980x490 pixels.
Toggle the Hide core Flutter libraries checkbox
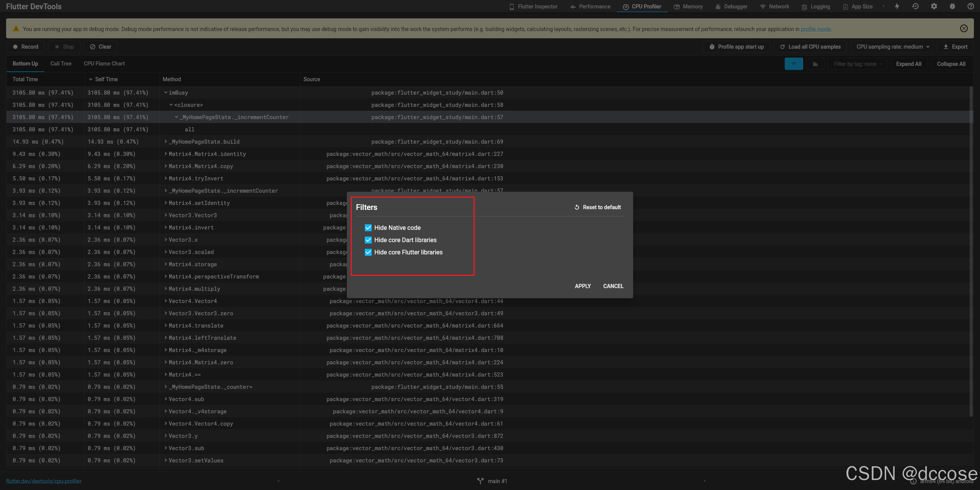(368, 252)
